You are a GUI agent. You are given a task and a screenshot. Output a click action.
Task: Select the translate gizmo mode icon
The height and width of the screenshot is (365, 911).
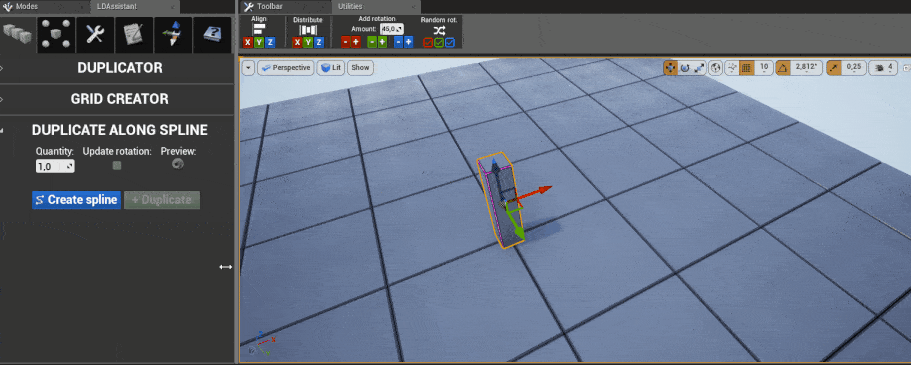click(670, 68)
